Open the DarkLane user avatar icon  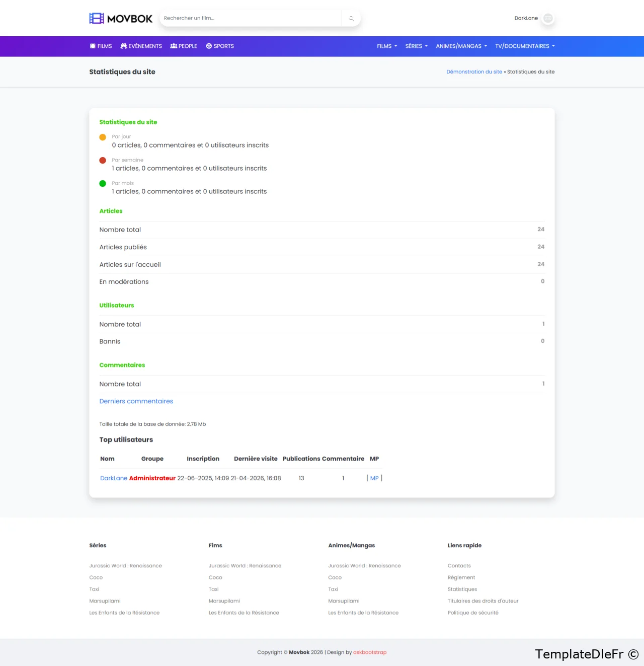tap(548, 18)
